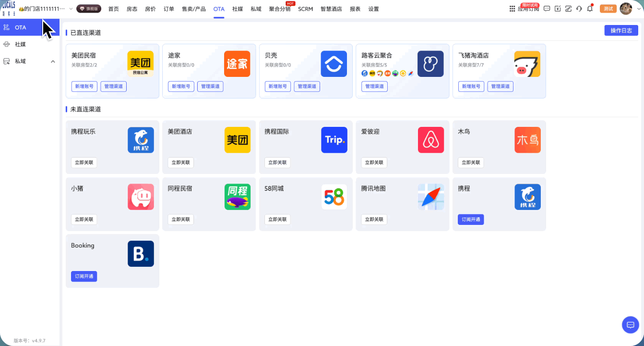The image size is (644, 346).
Task: Click 立即关联 on 58同城 card
Action: pos(277,220)
